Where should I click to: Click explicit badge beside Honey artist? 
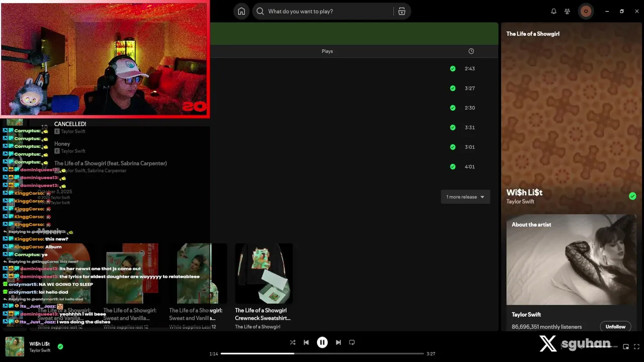coord(57,151)
